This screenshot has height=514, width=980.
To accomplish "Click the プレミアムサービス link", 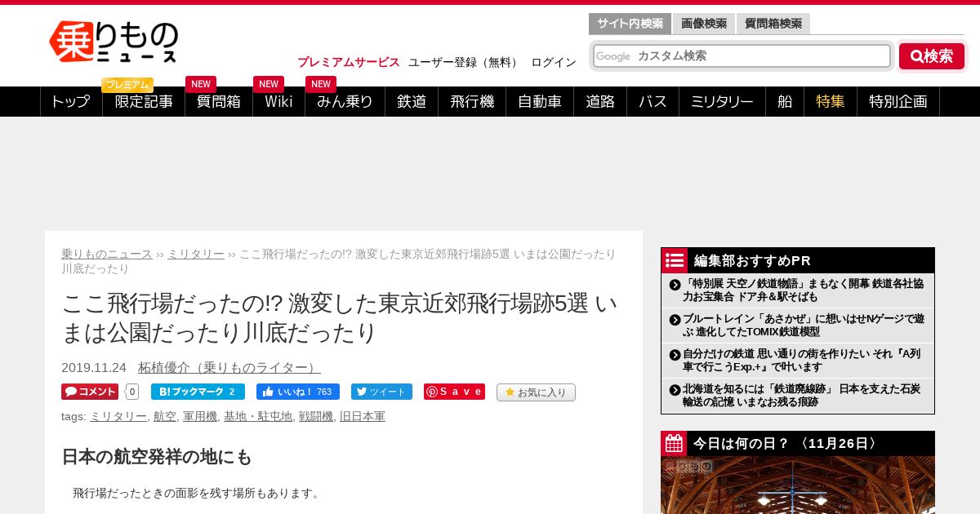I will click(349, 62).
